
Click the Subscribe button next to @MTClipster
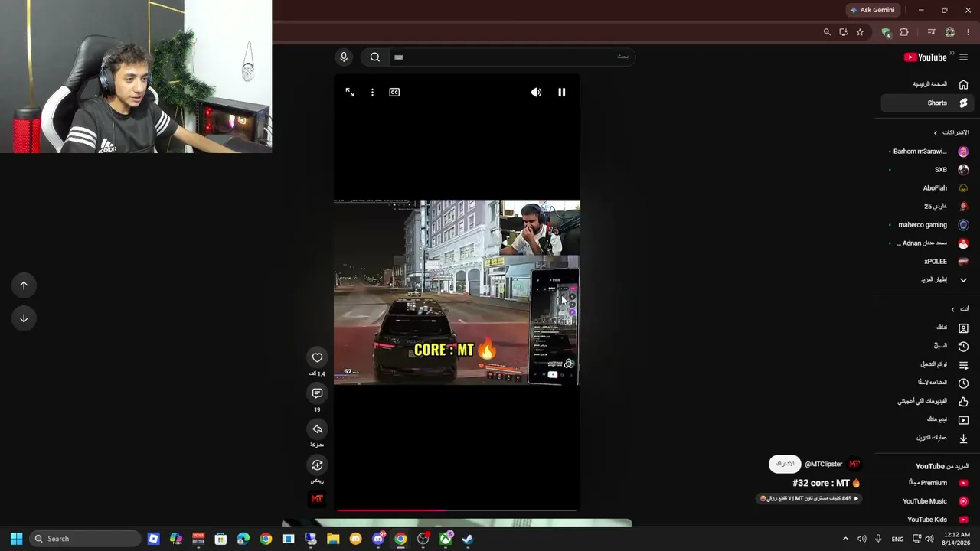point(784,464)
